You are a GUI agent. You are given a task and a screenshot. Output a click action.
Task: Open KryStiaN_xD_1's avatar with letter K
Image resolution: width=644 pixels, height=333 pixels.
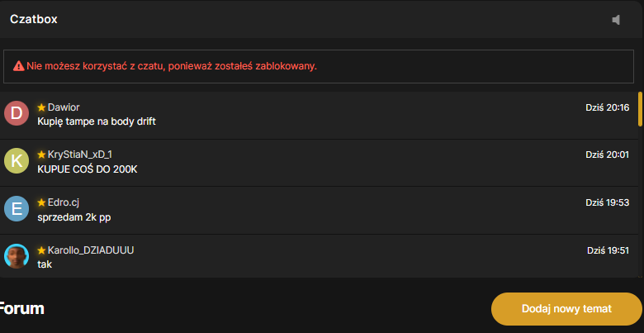click(x=17, y=161)
